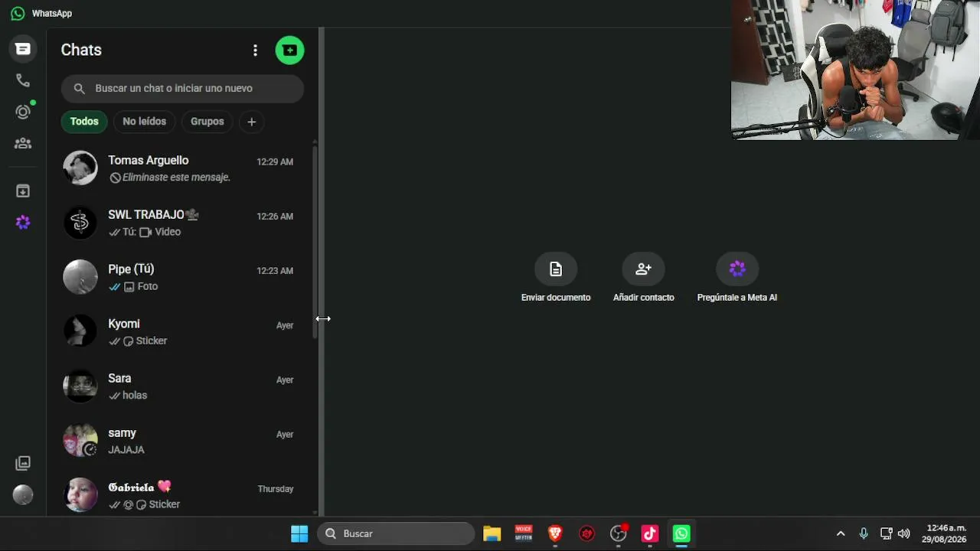980x551 pixels.
Task: Click the Pregúntale a Meta AI button
Action: click(x=737, y=269)
